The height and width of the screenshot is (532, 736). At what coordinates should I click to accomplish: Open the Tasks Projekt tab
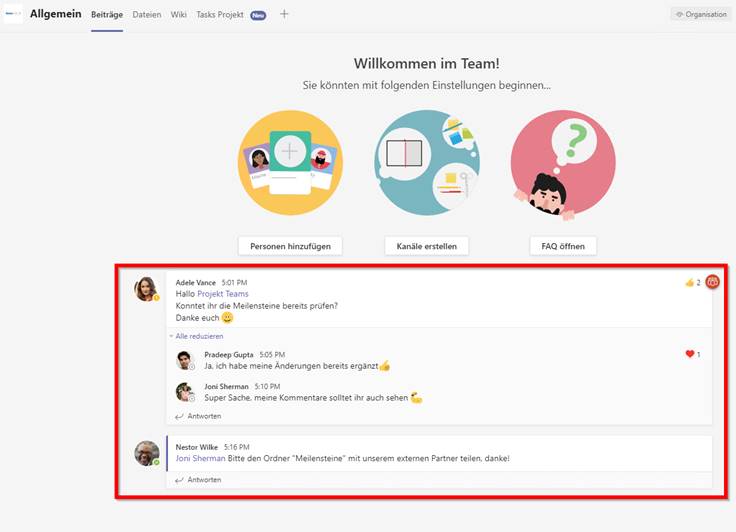(x=220, y=15)
